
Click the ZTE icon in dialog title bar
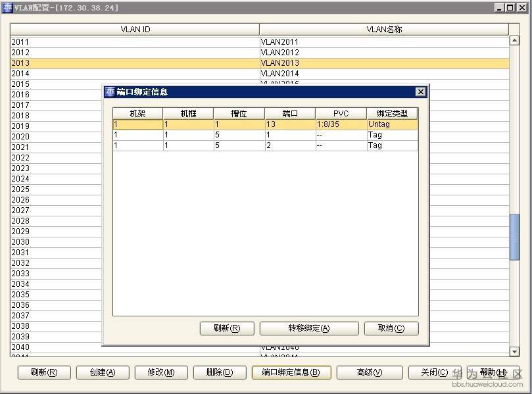click(x=110, y=91)
